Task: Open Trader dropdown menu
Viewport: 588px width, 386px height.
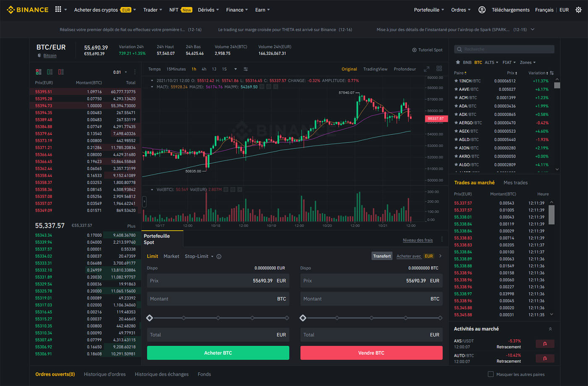Action: (152, 10)
